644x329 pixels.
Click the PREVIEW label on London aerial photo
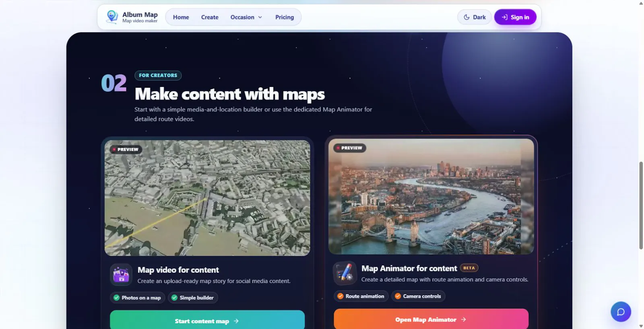[x=349, y=148]
